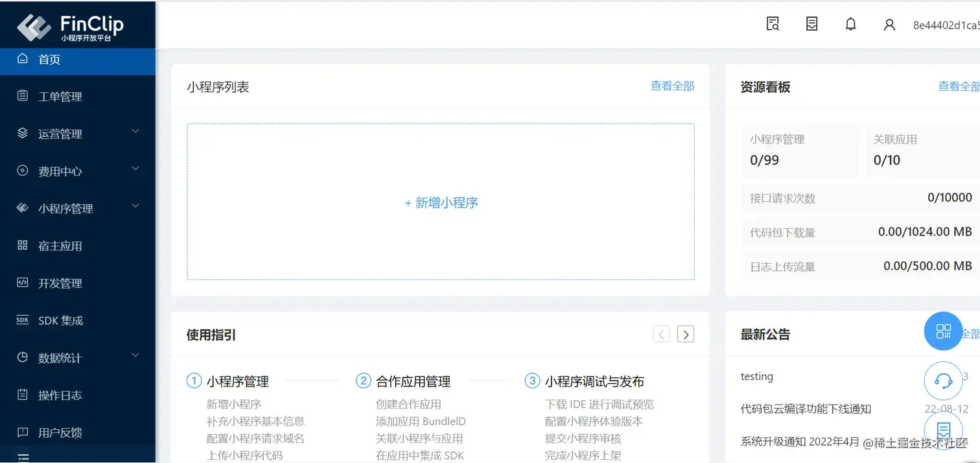Click the 用户反馈 message icon
This screenshot has height=463, width=980.
23,432
